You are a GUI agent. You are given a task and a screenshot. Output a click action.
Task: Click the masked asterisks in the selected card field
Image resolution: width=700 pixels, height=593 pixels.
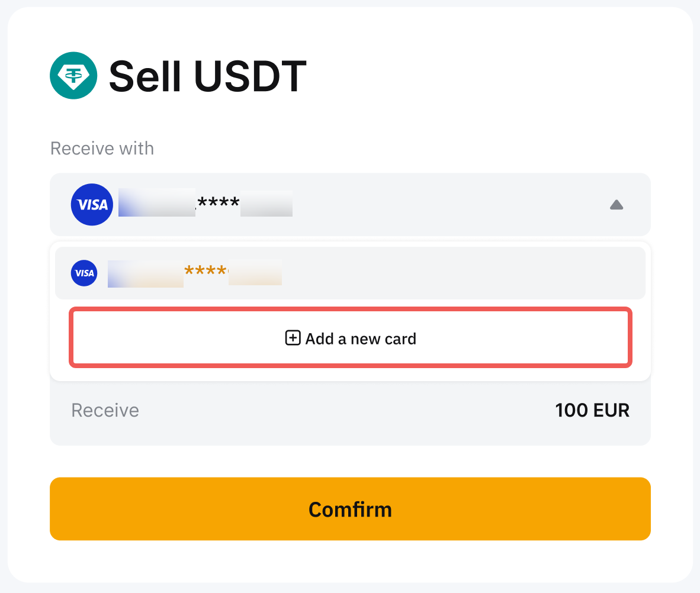[218, 204]
